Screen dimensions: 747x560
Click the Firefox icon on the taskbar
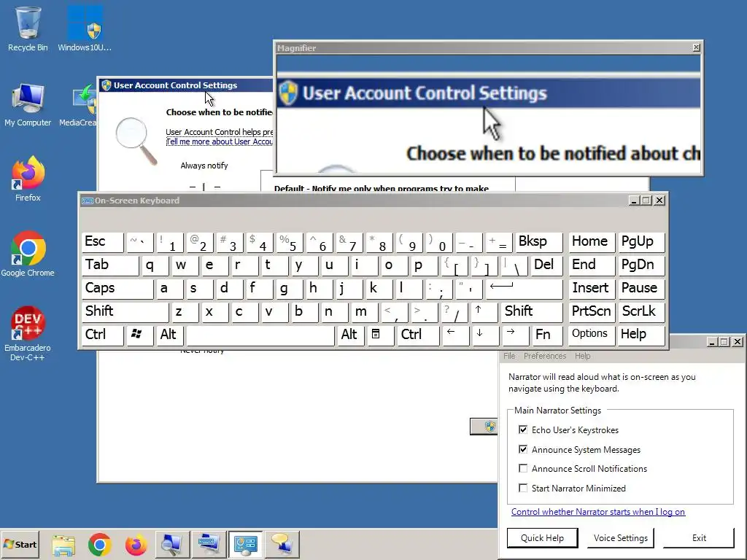[136, 544]
